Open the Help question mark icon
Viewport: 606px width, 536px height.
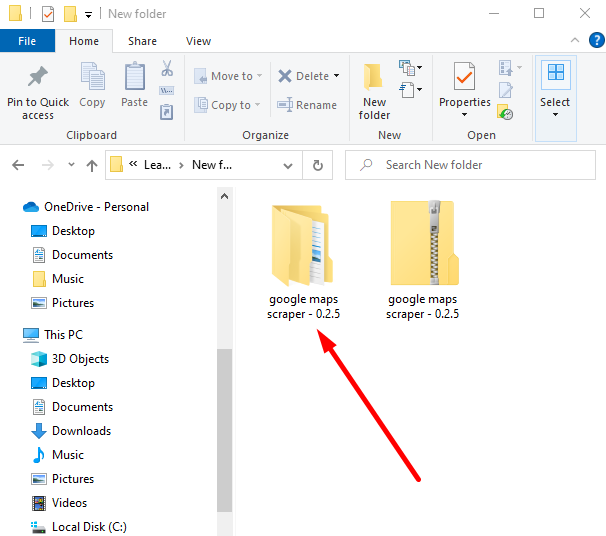[x=596, y=40]
